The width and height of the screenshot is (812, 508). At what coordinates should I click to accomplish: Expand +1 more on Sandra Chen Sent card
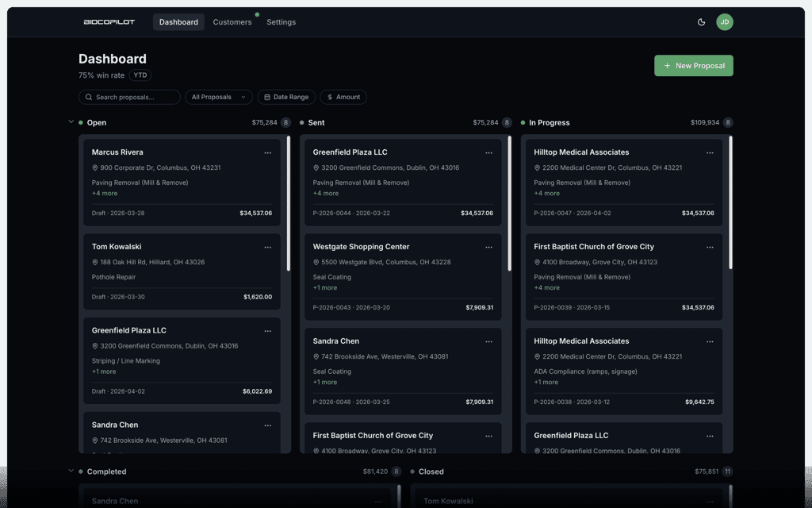coord(325,382)
